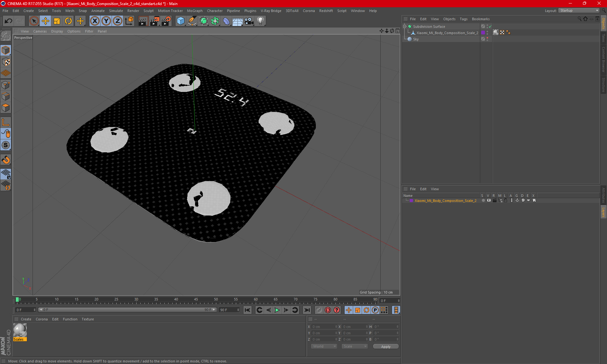607x364 pixels.
Task: Toggle layer lock for Xiaomi layer
Action: pos(506,200)
